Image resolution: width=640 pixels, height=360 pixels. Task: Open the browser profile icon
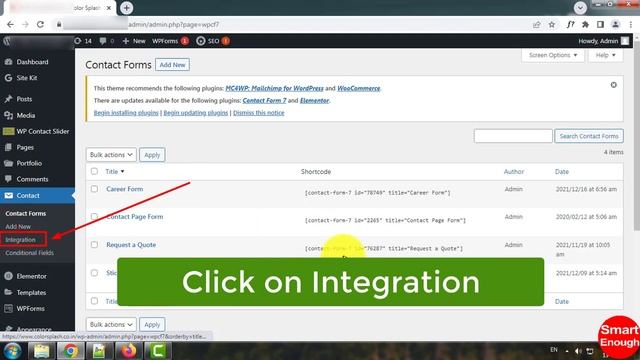coord(616,24)
